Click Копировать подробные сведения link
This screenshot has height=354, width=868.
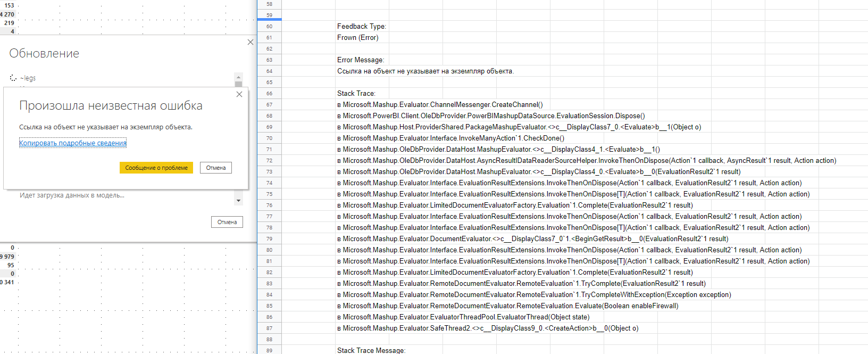point(73,143)
